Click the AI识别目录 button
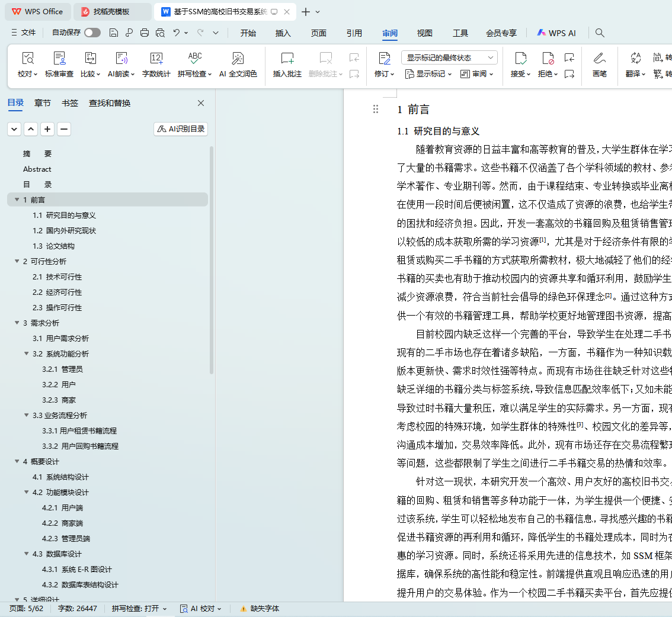The image size is (672, 617). [181, 129]
